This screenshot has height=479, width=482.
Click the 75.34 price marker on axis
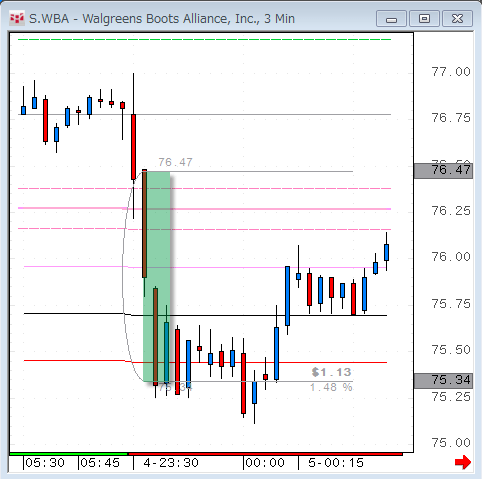(443, 380)
